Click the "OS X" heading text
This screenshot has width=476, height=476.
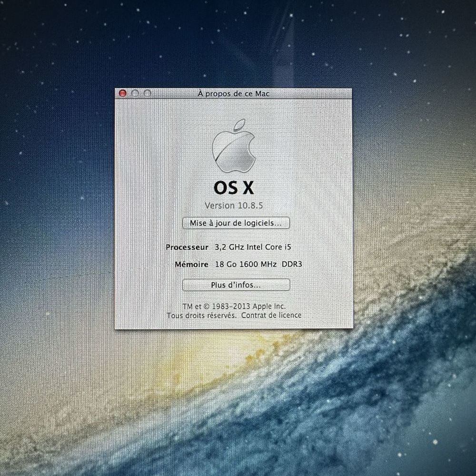pos(234,188)
